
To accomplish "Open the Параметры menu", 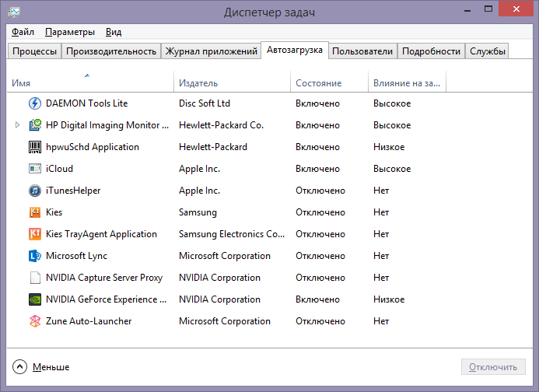I will coord(70,32).
